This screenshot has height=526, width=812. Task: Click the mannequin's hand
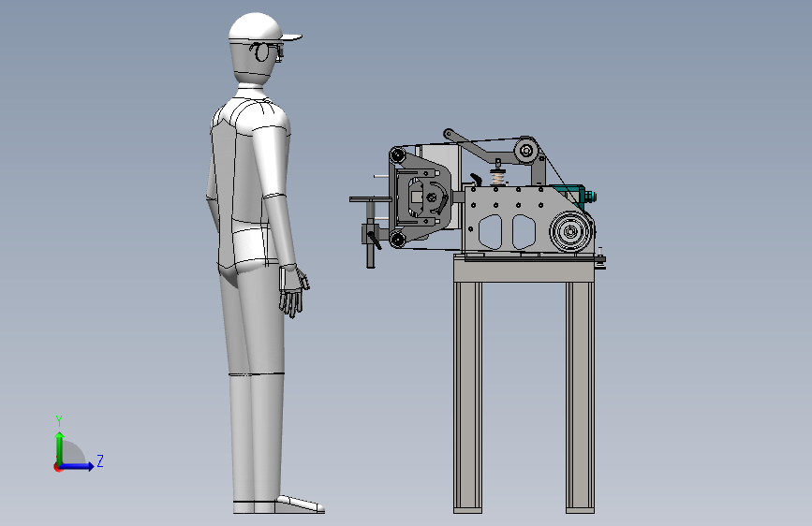294,291
